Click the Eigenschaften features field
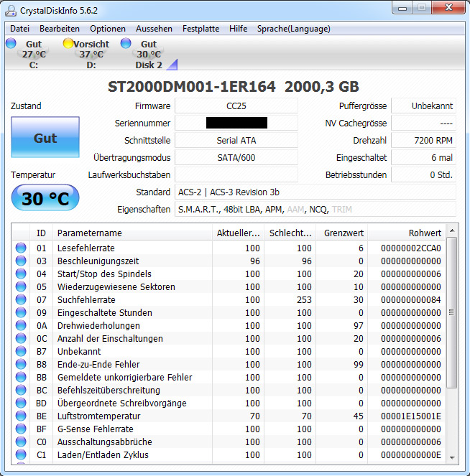 (315, 210)
